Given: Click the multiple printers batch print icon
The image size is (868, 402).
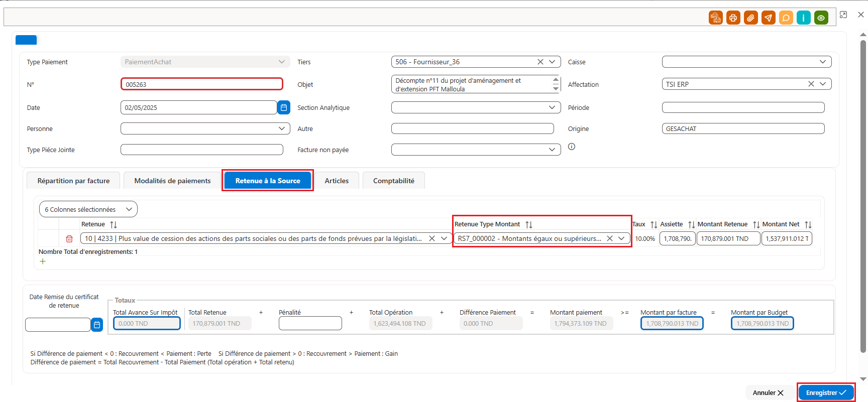Looking at the screenshot, I should click(x=715, y=18).
